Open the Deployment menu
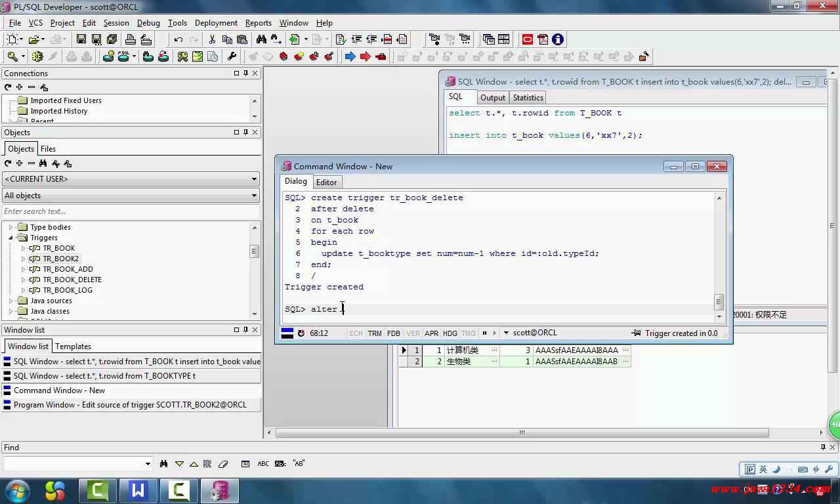Screen dimensions: 840x504 pyautogui.click(x=216, y=23)
